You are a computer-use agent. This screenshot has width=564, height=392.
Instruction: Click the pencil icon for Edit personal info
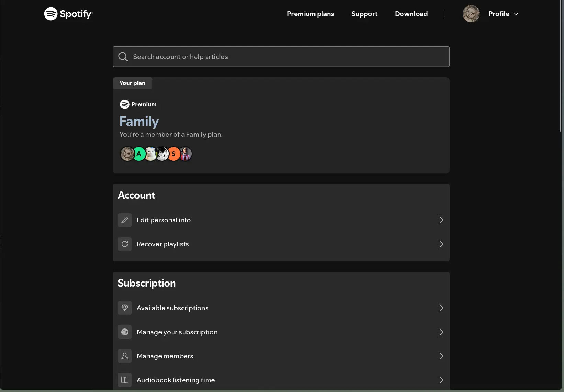(125, 220)
